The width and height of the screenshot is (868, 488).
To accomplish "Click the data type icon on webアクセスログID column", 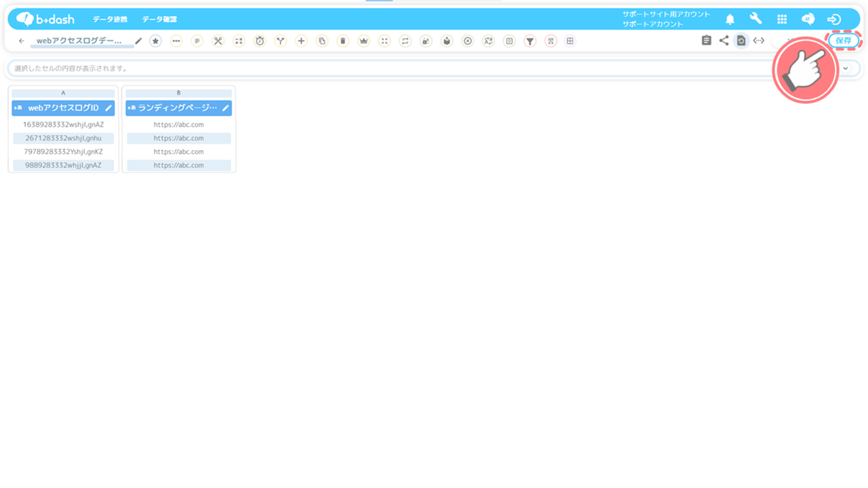I will click(18, 108).
